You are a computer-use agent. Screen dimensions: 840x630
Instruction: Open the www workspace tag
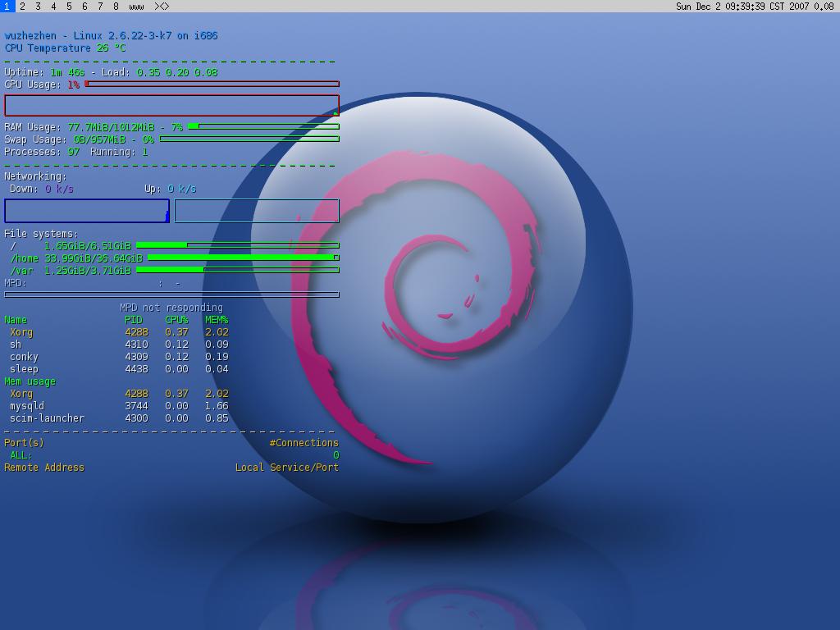[137, 7]
